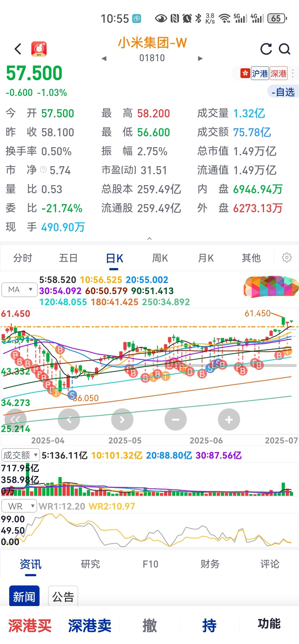The height and width of the screenshot is (644, 299).
Task: Tap the 现手 value 490.90万
Action: 63,227
